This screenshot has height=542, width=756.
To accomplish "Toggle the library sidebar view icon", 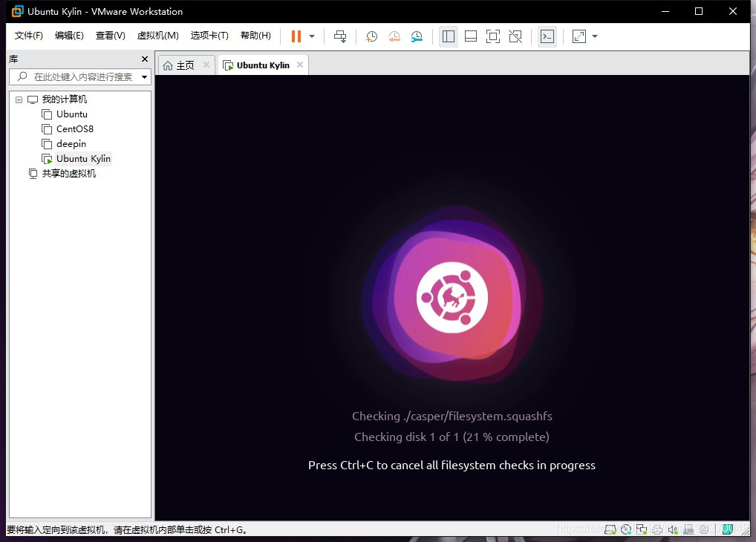I will pyautogui.click(x=449, y=36).
